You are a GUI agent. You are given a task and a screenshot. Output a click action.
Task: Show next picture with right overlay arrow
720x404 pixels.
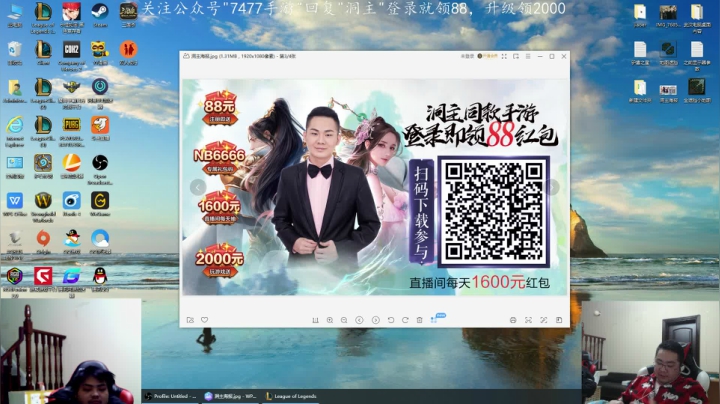(552, 187)
